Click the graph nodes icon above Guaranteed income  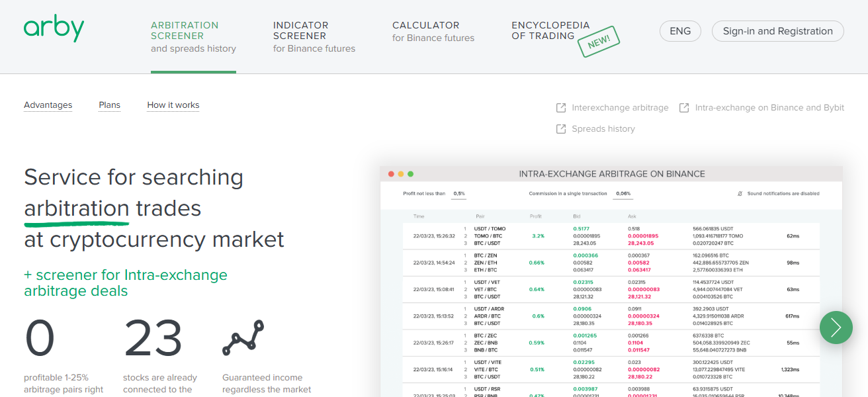click(x=243, y=338)
